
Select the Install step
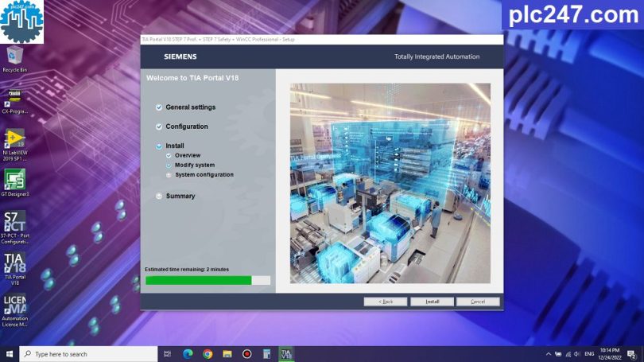(175, 146)
